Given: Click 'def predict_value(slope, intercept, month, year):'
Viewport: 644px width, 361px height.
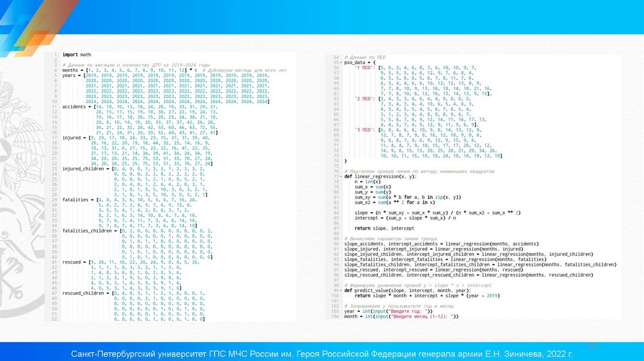Looking at the screenshot, I should click(406, 291).
